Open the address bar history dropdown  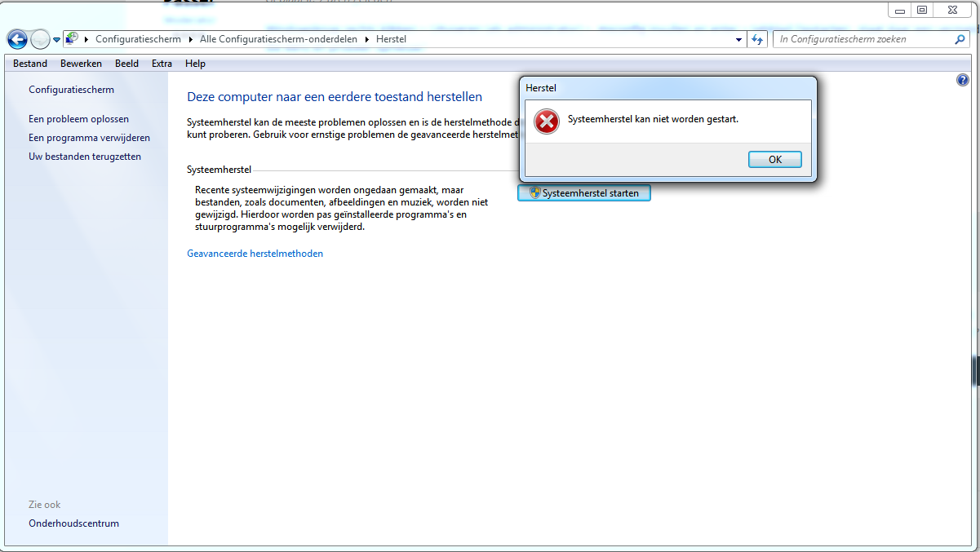point(738,39)
